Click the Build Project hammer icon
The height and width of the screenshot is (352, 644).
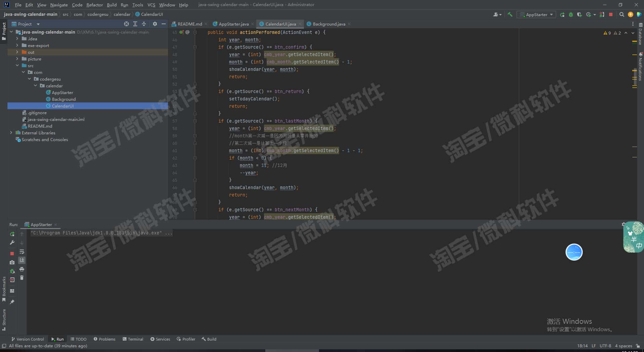(x=510, y=14)
